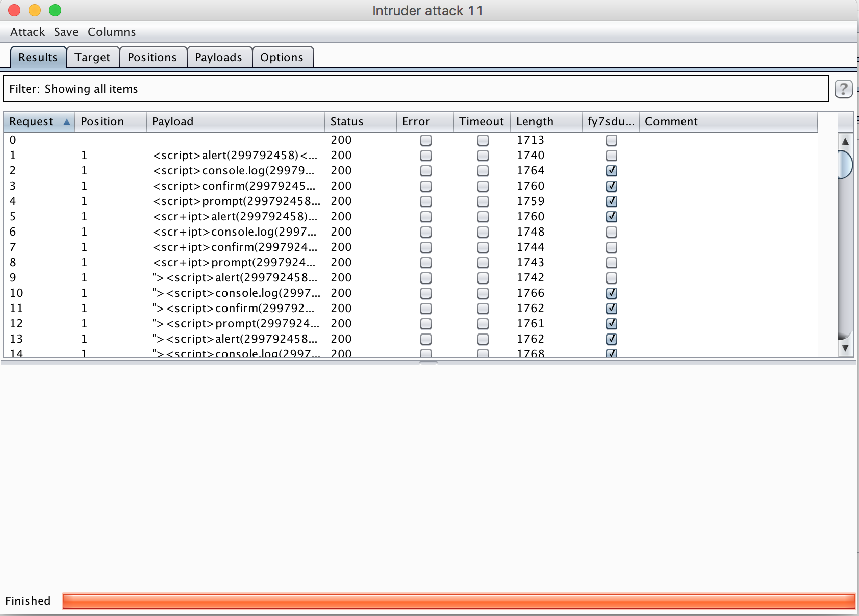The height and width of the screenshot is (616, 859).
Task: Click length value 1764
Action: 530,171
